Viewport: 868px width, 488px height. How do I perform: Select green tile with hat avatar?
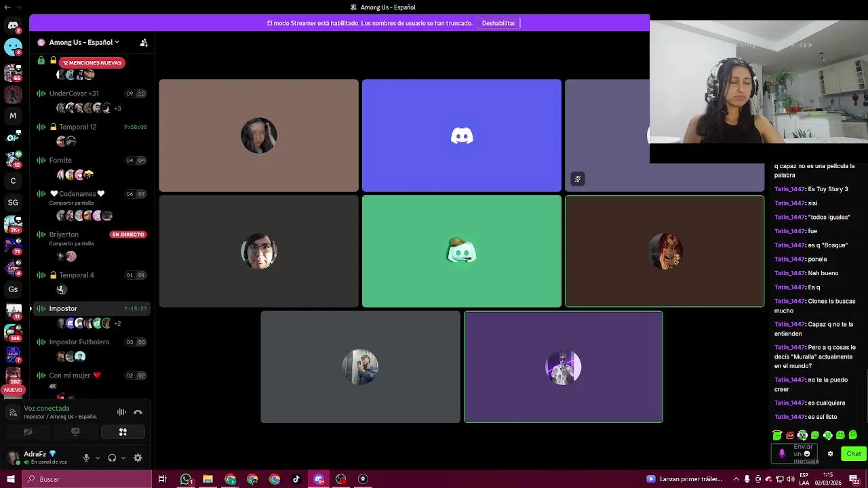pyautogui.click(x=462, y=251)
